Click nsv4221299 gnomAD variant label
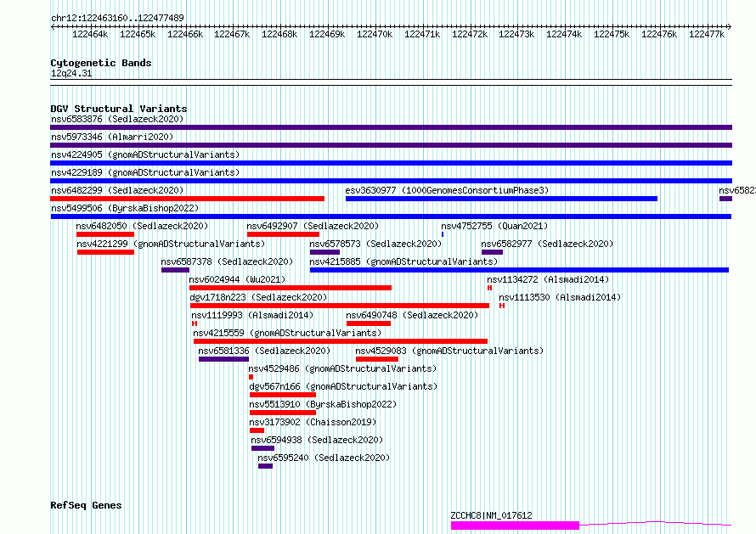This screenshot has width=756, height=534. coord(171,244)
